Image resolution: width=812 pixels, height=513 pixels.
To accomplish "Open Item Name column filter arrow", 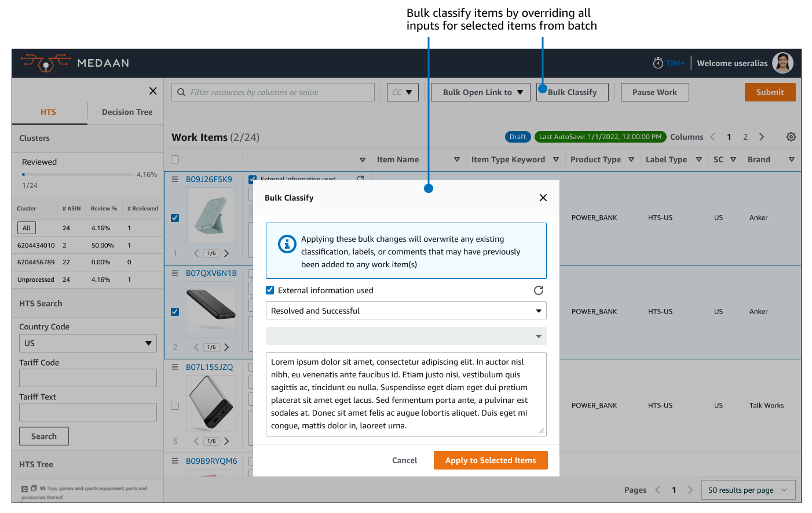I will coord(457,159).
